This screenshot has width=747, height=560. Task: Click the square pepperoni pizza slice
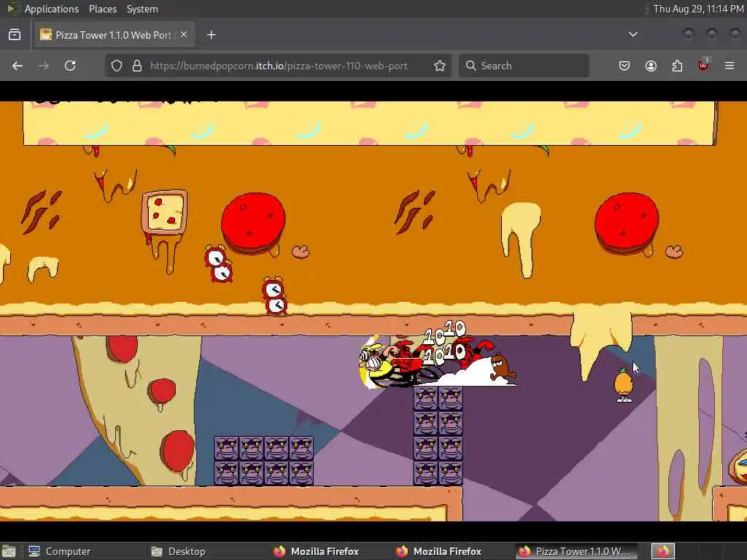click(x=164, y=212)
